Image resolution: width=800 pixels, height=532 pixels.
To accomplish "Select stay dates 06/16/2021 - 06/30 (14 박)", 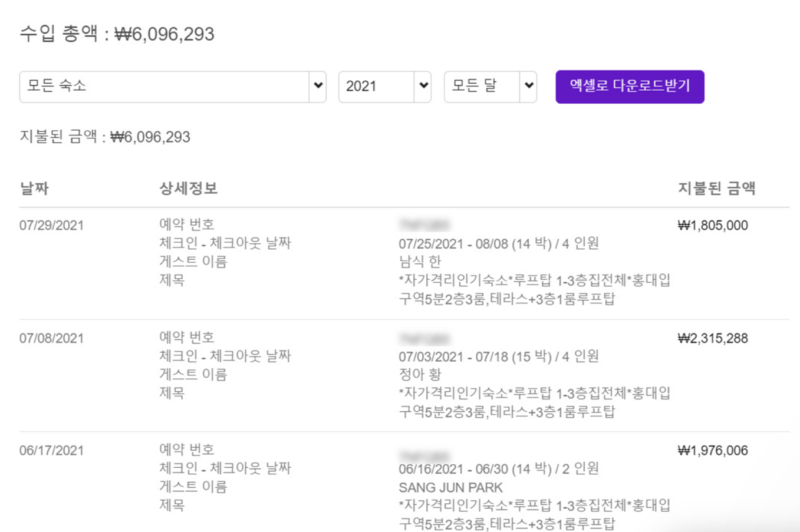I will tap(475, 469).
